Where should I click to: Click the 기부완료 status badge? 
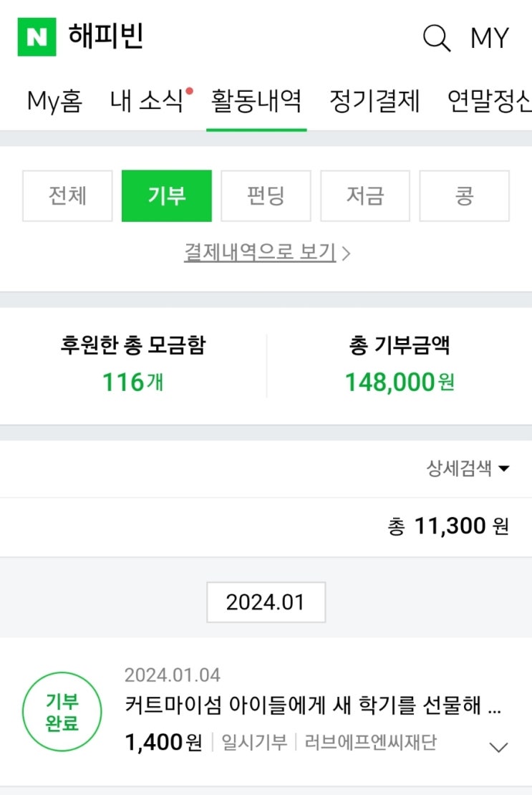click(x=62, y=713)
